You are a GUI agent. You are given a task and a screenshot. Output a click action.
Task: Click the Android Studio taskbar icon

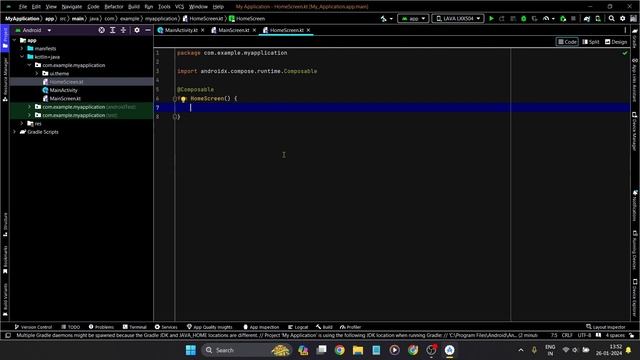tap(449, 350)
